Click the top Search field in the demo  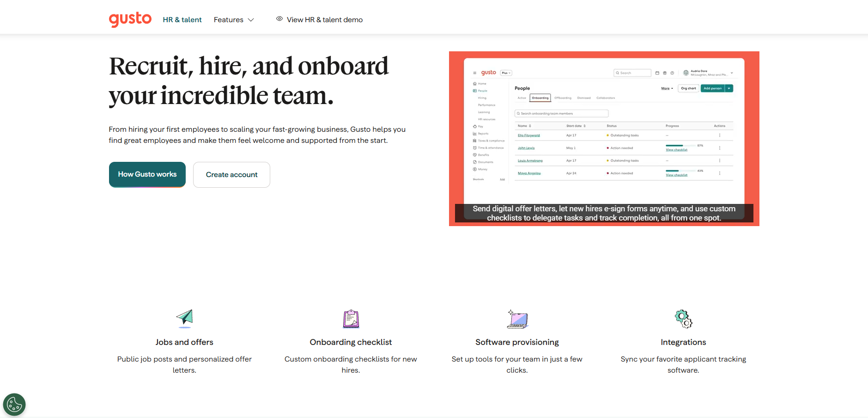(632, 73)
